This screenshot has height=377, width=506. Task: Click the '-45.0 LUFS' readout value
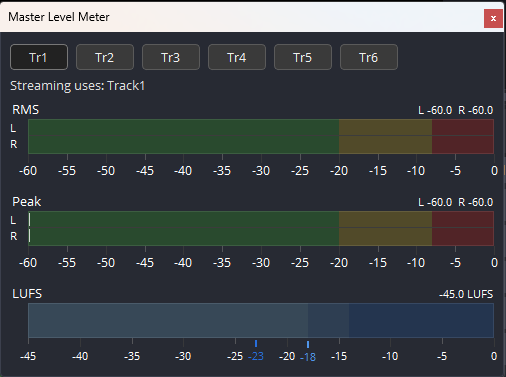pyautogui.click(x=466, y=294)
